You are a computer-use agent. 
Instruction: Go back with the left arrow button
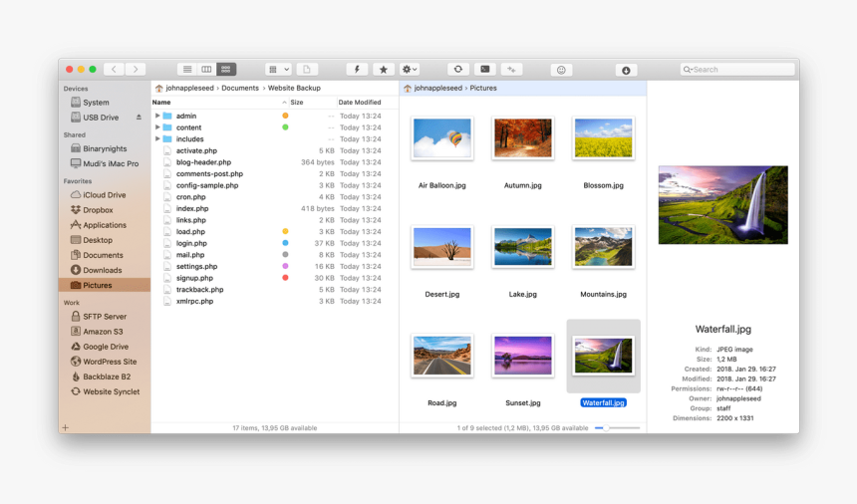click(114, 70)
